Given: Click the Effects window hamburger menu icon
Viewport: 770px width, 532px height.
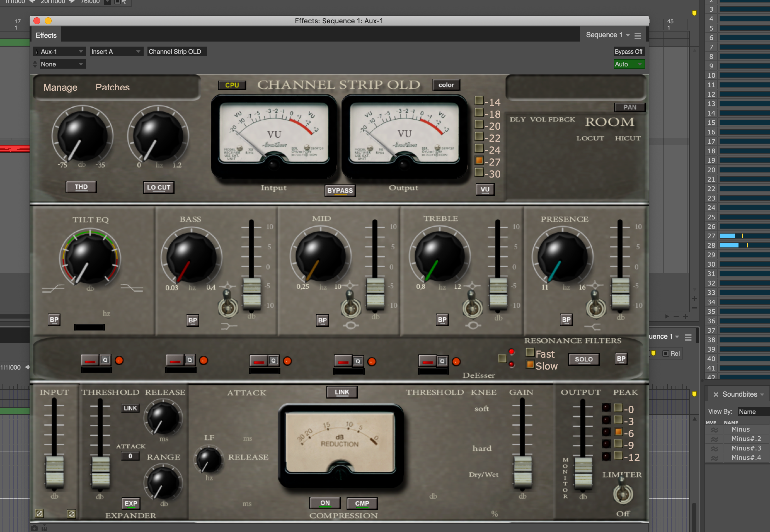Looking at the screenshot, I should 638,36.
